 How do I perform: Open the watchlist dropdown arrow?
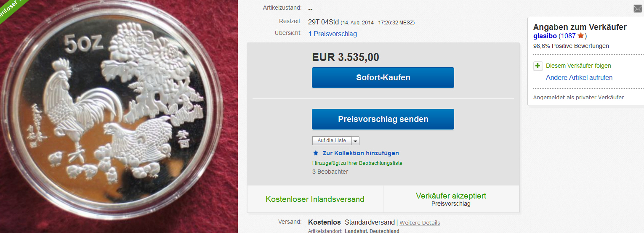[x=355, y=140]
